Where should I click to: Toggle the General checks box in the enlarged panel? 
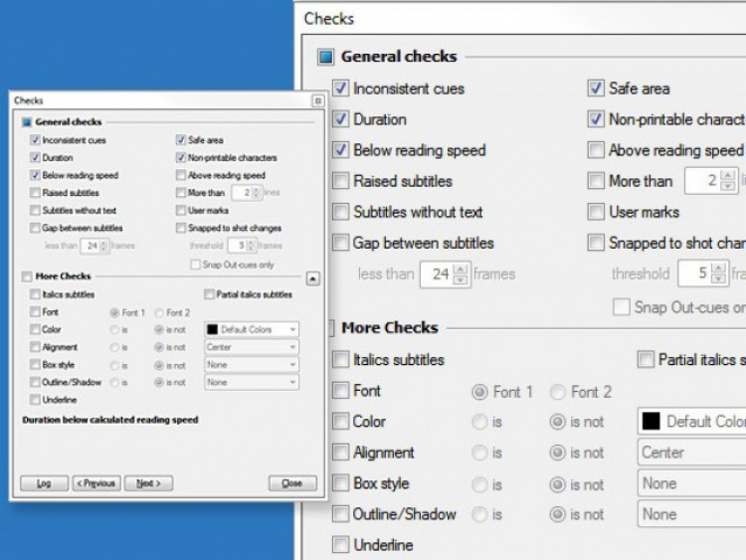(326, 57)
